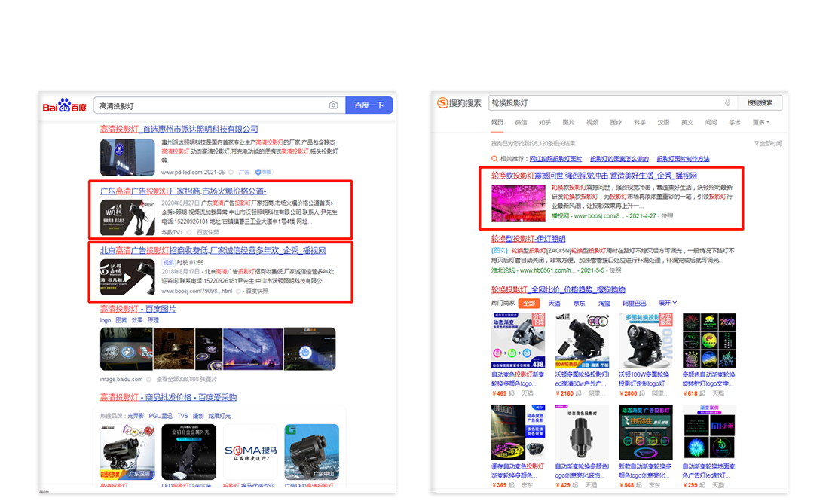Open the round blue spotlight image thumbnail
This screenshot has height=504, width=829.
coord(310,349)
